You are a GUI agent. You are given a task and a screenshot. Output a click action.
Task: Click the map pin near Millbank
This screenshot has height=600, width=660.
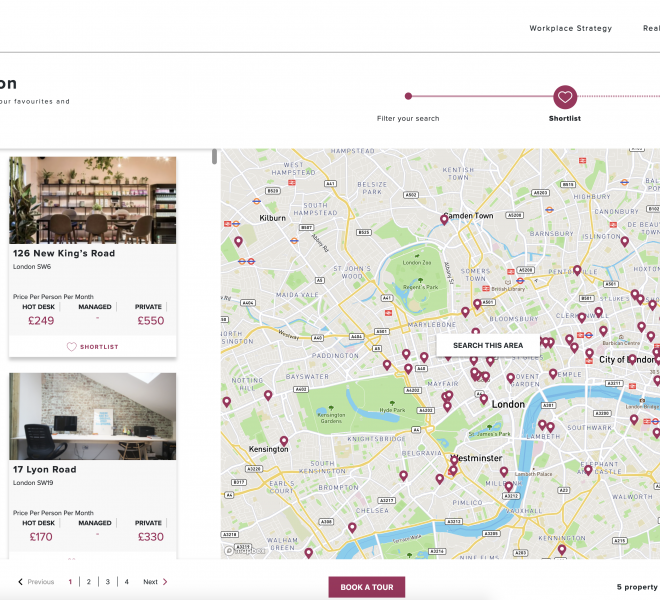508,487
